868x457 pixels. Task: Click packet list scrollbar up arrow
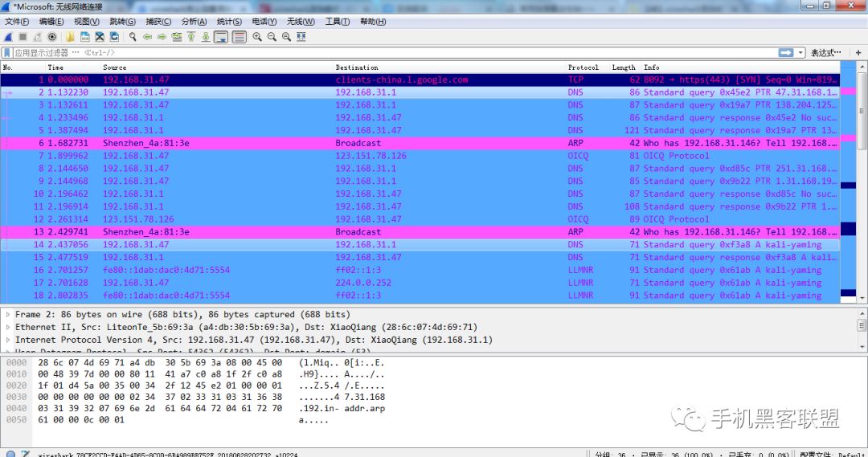pos(862,67)
